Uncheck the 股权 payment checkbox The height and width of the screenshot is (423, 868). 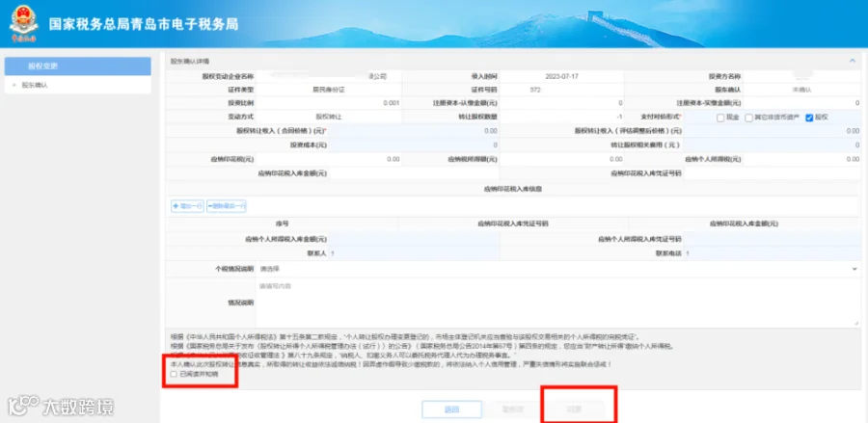tap(809, 118)
